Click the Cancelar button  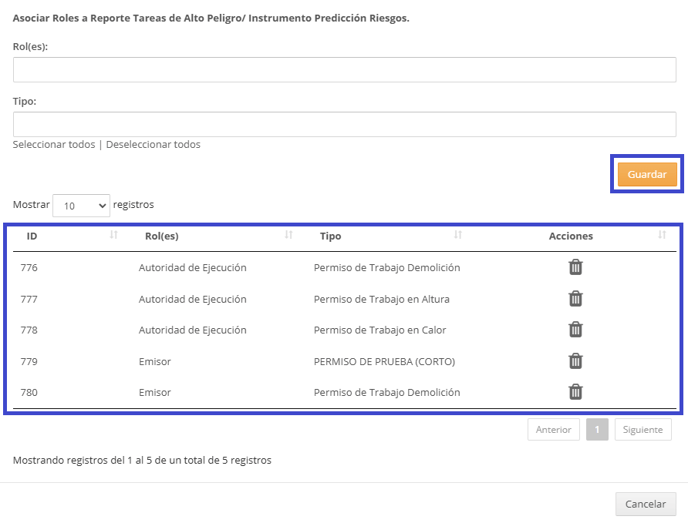[x=645, y=504]
